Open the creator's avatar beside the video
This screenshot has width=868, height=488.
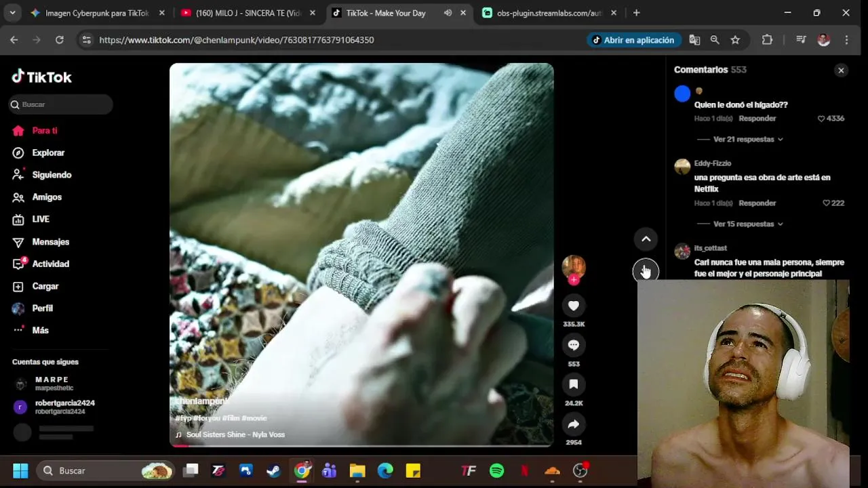click(574, 266)
